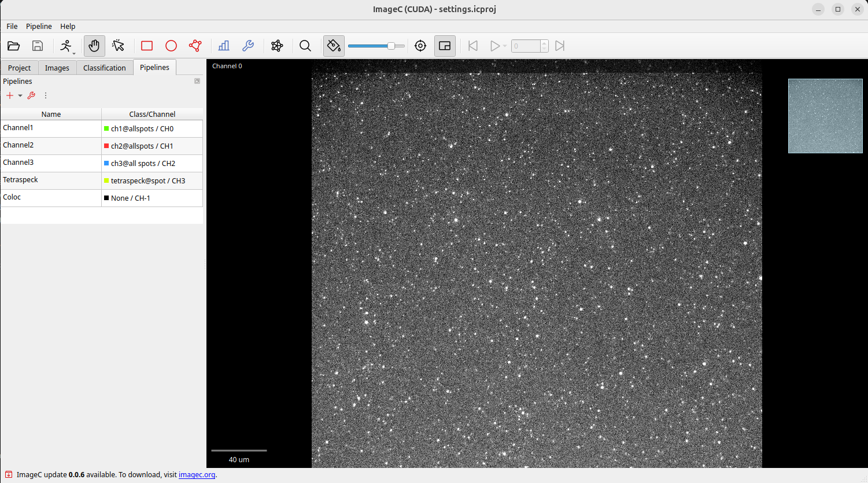Click the open project folder icon
The width and height of the screenshot is (868, 483).
pos(13,46)
